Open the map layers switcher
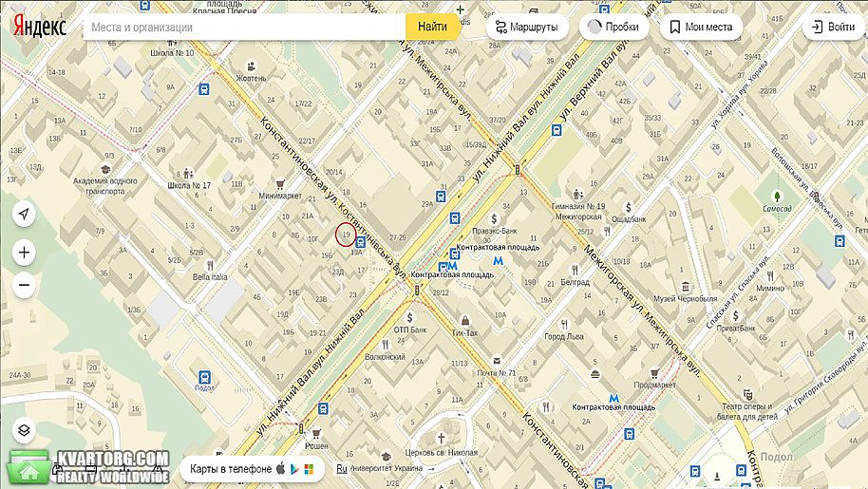Viewport: 868px width, 489px height. pos(24,430)
